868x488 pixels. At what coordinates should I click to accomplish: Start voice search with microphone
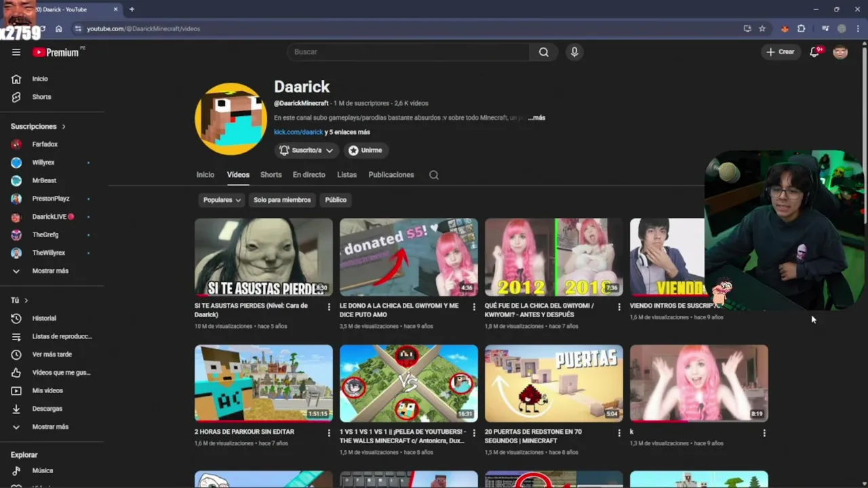(574, 52)
